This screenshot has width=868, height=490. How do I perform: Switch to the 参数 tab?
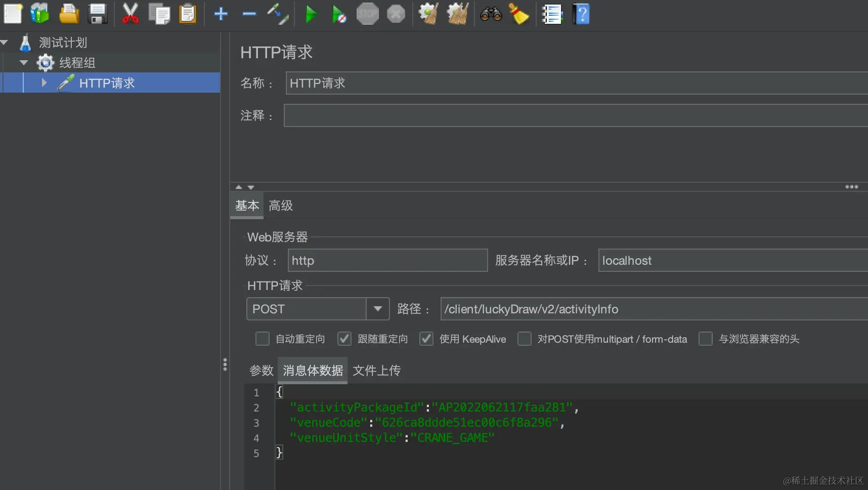point(262,371)
